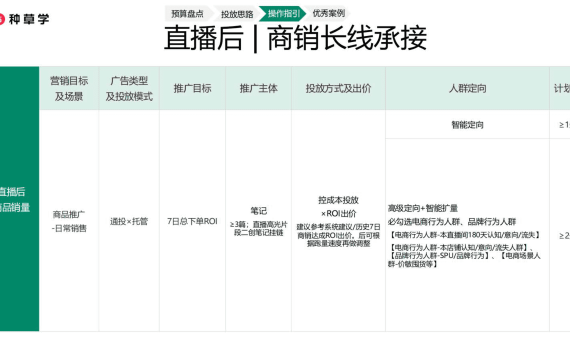
Task: Select the ×ROI出价 line
Action: point(338,213)
